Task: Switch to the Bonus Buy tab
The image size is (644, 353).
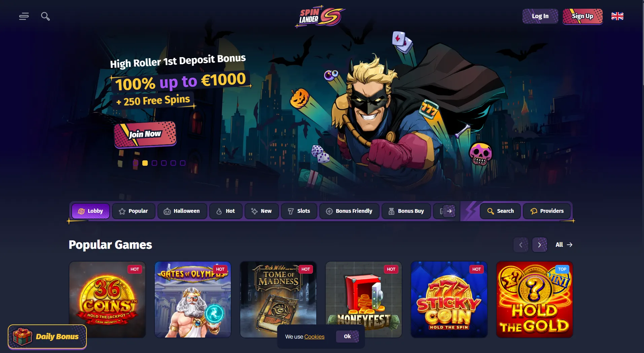Action: (406, 211)
